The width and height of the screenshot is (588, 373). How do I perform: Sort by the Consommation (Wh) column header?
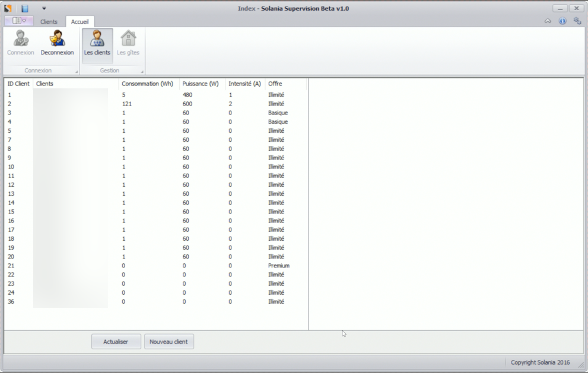tap(148, 84)
